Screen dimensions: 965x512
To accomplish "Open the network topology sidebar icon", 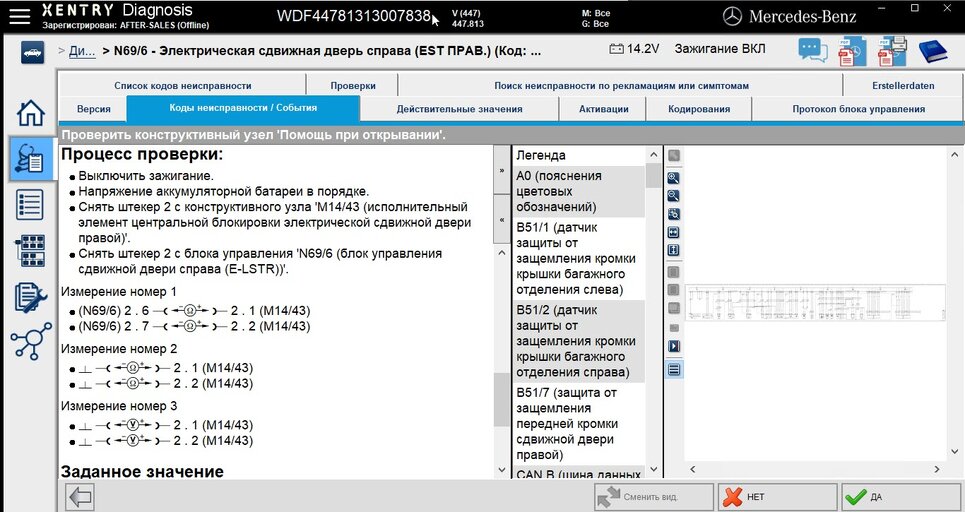I will click(x=31, y=342).
